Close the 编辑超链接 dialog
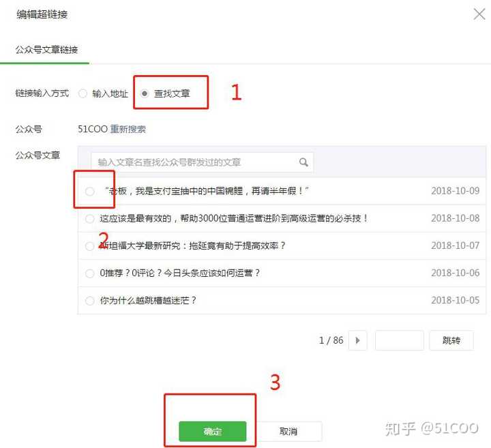This screenshot has height=448, width=491. coord(479,14)
